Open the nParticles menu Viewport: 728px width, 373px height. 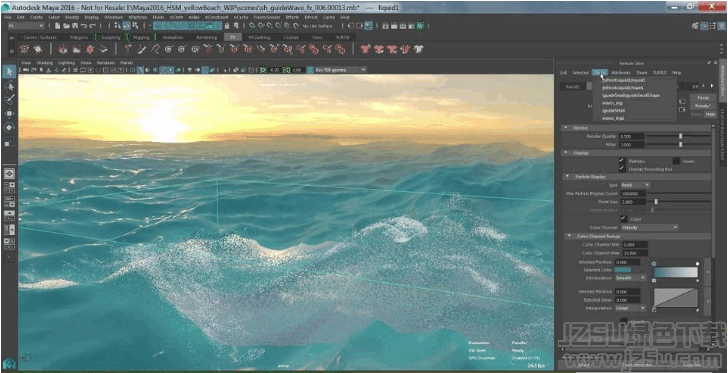pyautogui.click(x=137, y=17)
